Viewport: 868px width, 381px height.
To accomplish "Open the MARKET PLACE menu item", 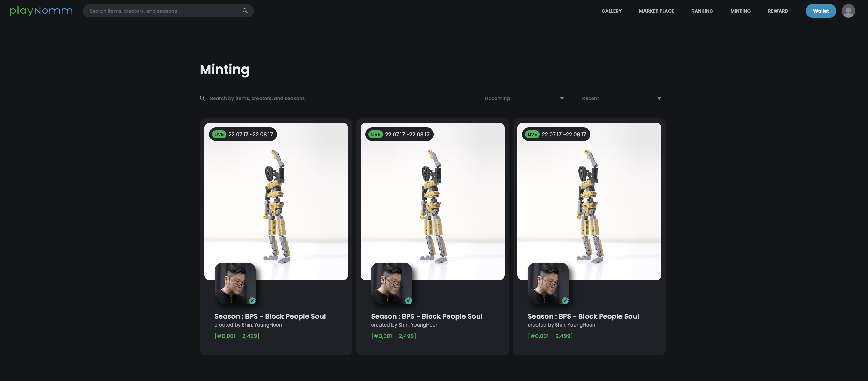I will pyautogui.click(x=656, y=11).
